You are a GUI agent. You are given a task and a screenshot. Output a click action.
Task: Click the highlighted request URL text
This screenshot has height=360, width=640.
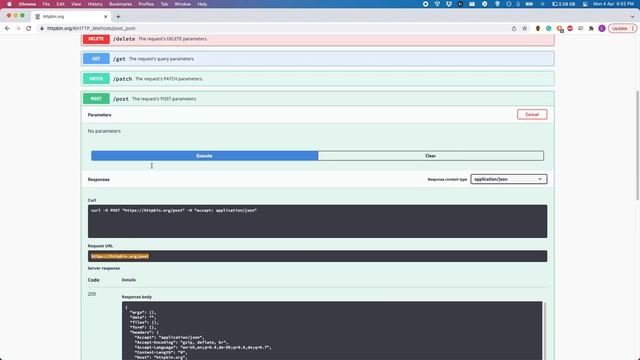coord(120,256)
